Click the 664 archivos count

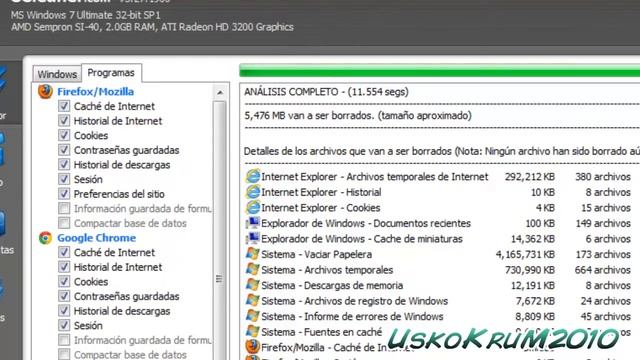603,270
